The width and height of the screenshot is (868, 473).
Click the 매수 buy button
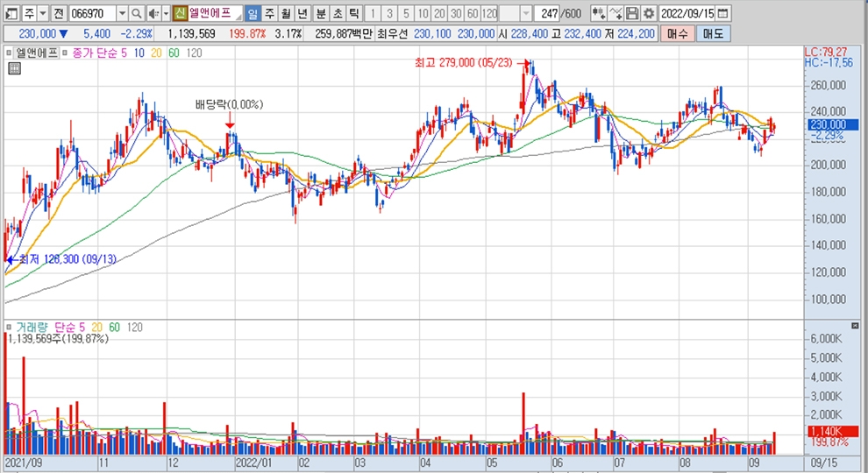[678, 33]
